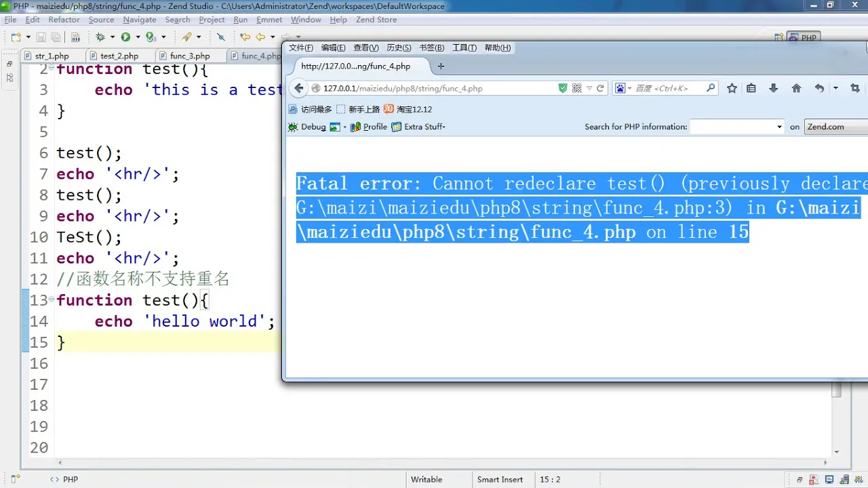
Task: Click the QR code icon in address bar
Action: pos(577,88)
